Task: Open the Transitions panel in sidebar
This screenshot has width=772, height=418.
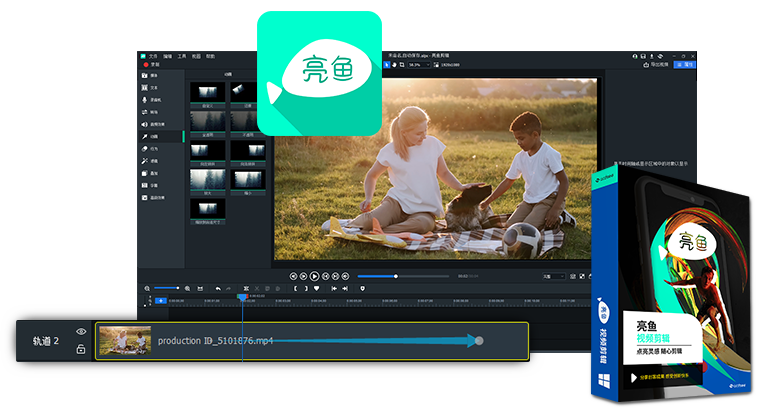Action: 145,112
